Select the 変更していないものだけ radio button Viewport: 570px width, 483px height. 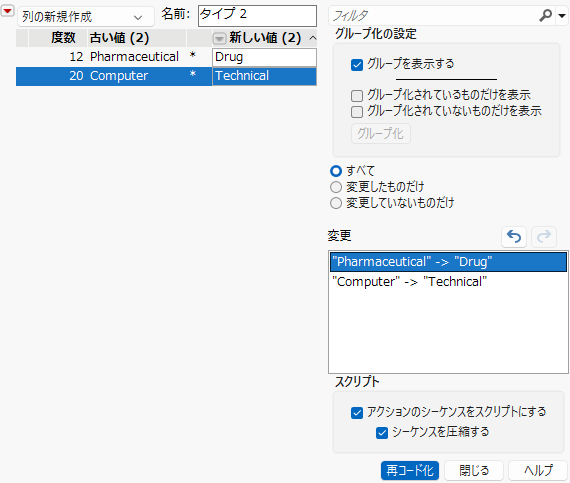(336, 203)
